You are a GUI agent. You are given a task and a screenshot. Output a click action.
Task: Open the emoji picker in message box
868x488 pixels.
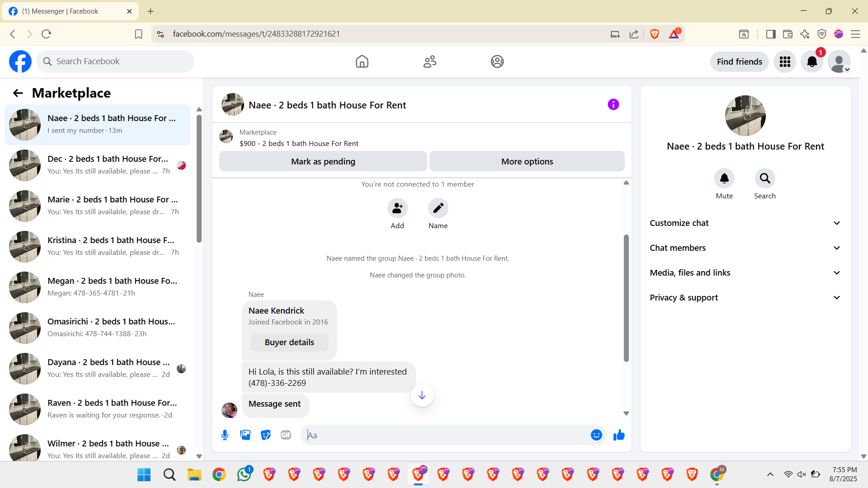click(596, 435)
